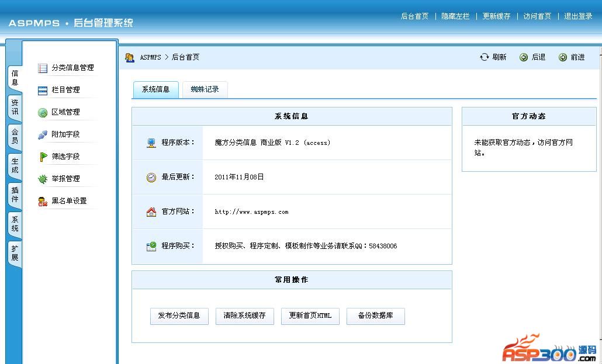Click the 刷新 text link
Screen dimensions: 602x364
tap(499, 57)
